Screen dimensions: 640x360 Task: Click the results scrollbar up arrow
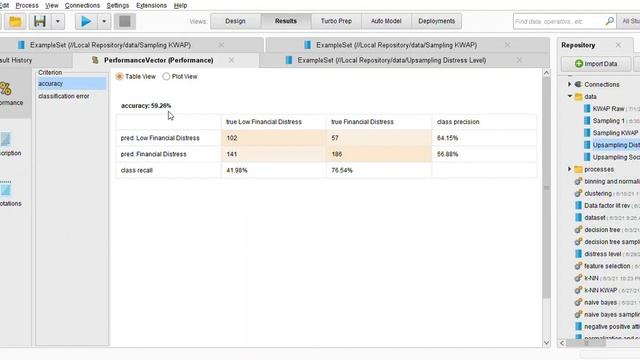coord(547,73)
